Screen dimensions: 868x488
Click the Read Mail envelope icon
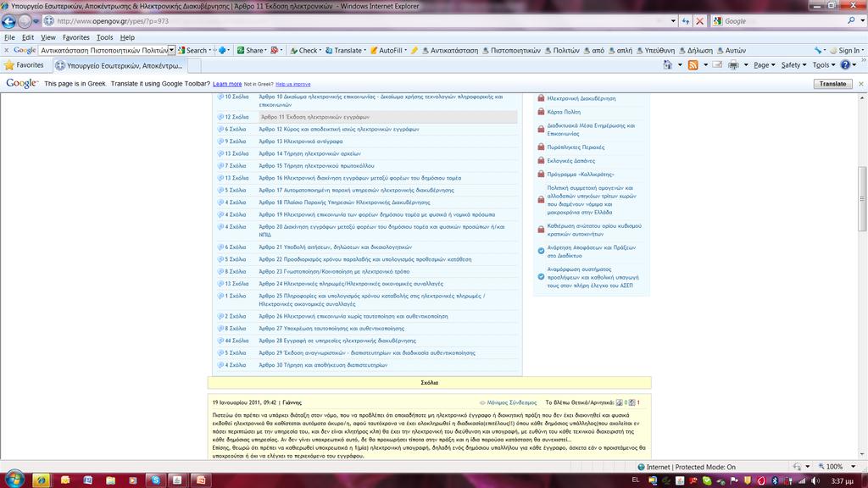pyautogui.click(x=717, y=65)
